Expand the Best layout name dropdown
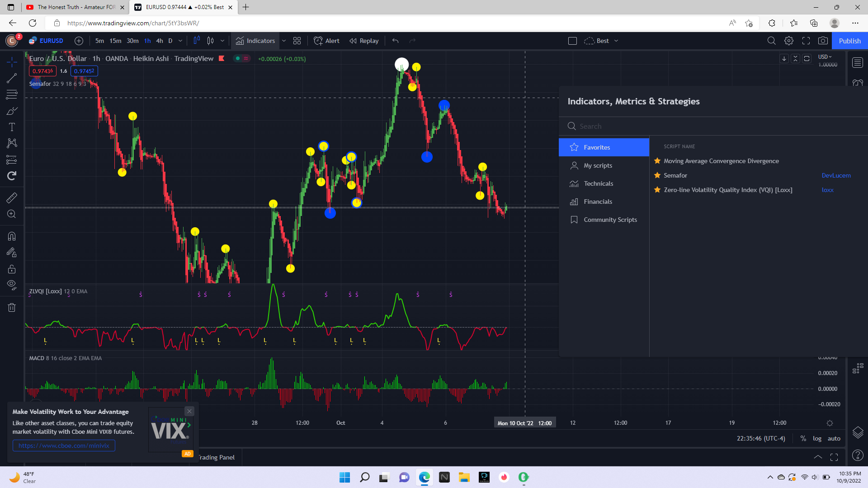This screenshot has height=488, width=868. (616, 41)
